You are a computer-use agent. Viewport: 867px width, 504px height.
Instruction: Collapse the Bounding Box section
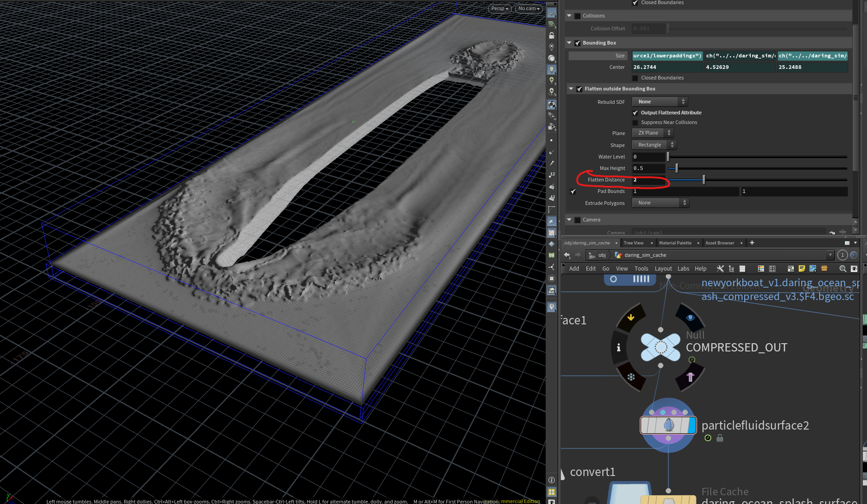click(x=569, y=43)
